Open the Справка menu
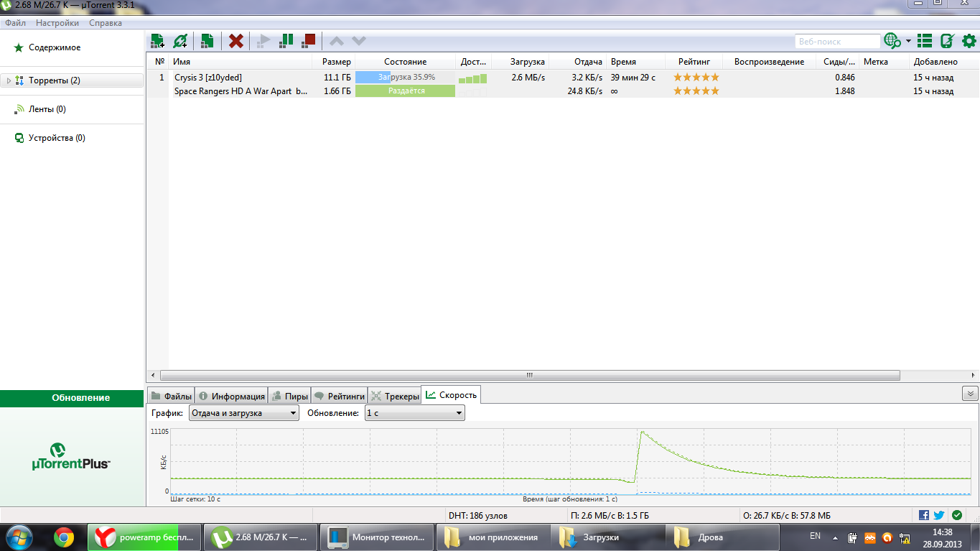 coord(106,23)
